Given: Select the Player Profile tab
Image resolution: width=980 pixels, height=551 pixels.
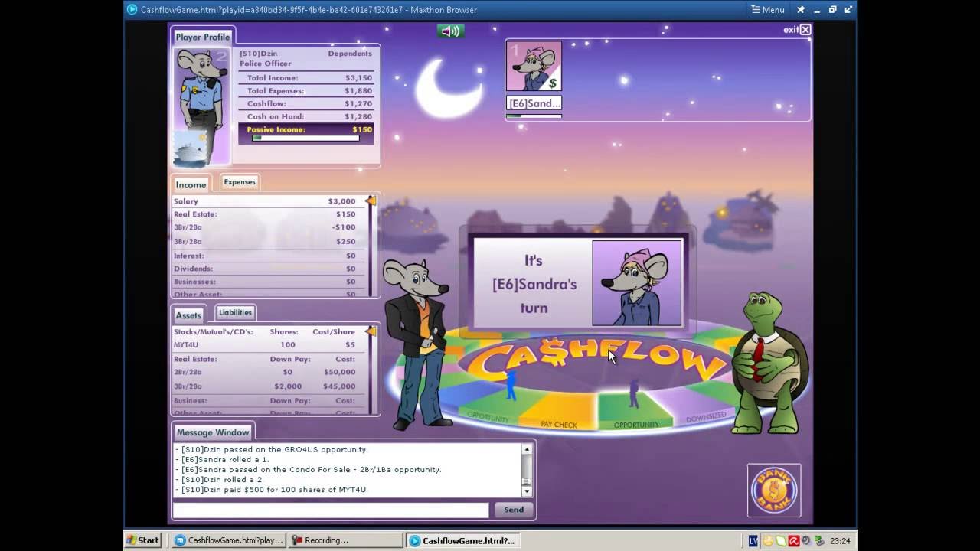Looking at the screenshot, I should 202,37.
